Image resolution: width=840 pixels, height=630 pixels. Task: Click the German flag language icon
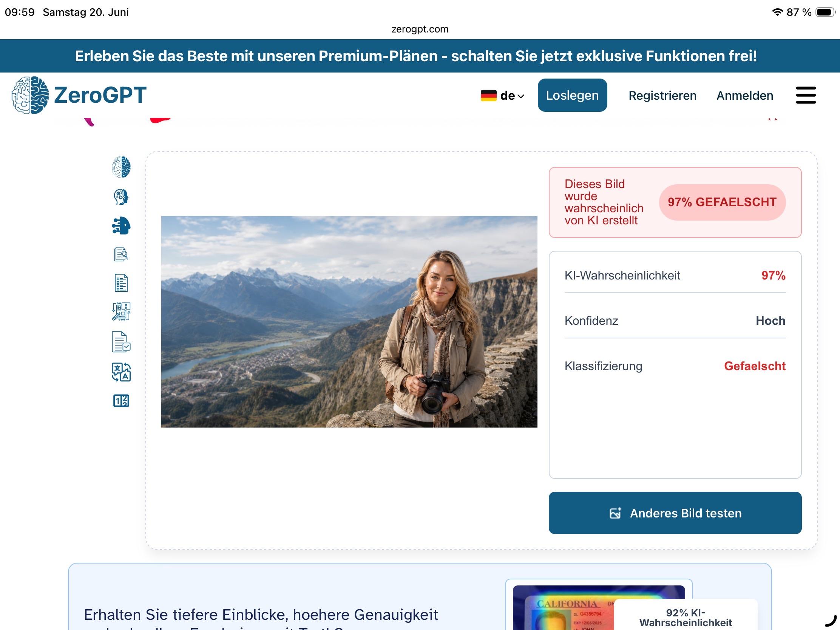pyautogui.click(x=488, y=95)
